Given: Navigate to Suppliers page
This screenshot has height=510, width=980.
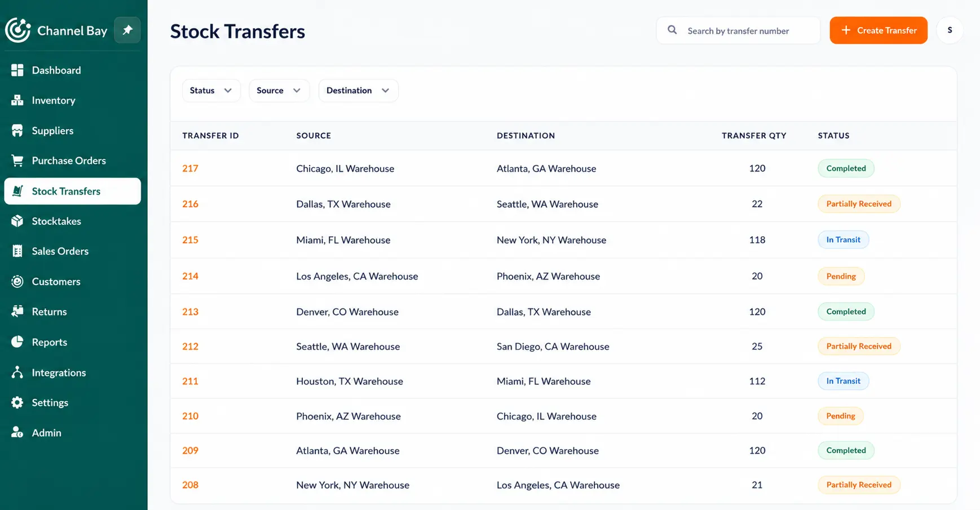Looking at the screenshot, I should coord(72,131).
